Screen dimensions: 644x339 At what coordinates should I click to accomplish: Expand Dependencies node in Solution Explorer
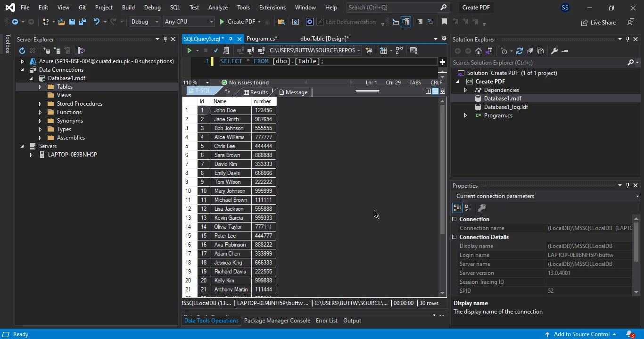[465, 90]
